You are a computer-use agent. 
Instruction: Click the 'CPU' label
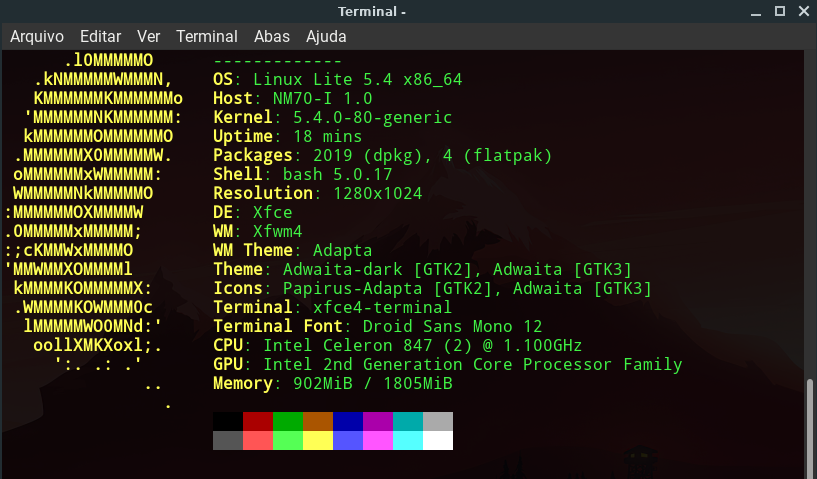pos(228,346)
